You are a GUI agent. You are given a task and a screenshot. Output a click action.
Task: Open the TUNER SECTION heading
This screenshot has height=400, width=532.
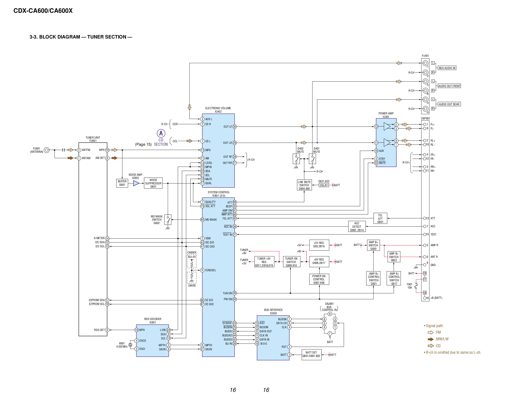pos(80,37)
